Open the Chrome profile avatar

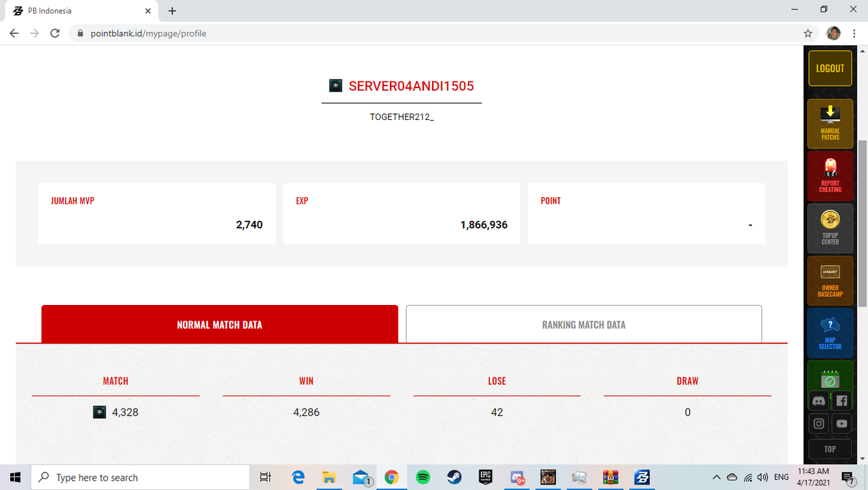click(833, 33)
